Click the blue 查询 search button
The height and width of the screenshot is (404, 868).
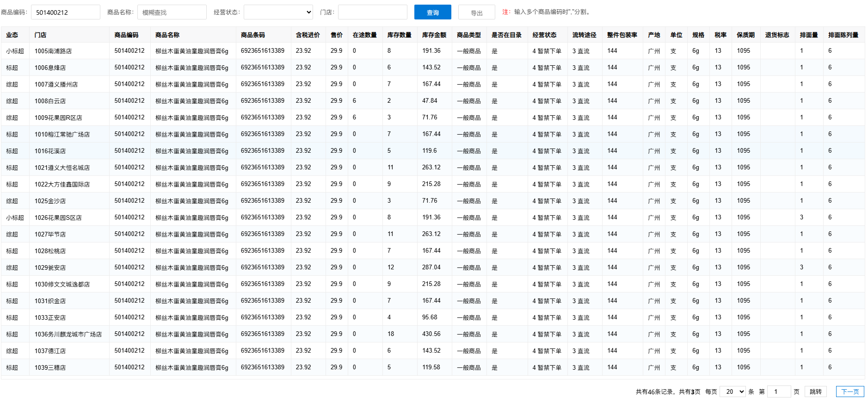click(432, 12)
